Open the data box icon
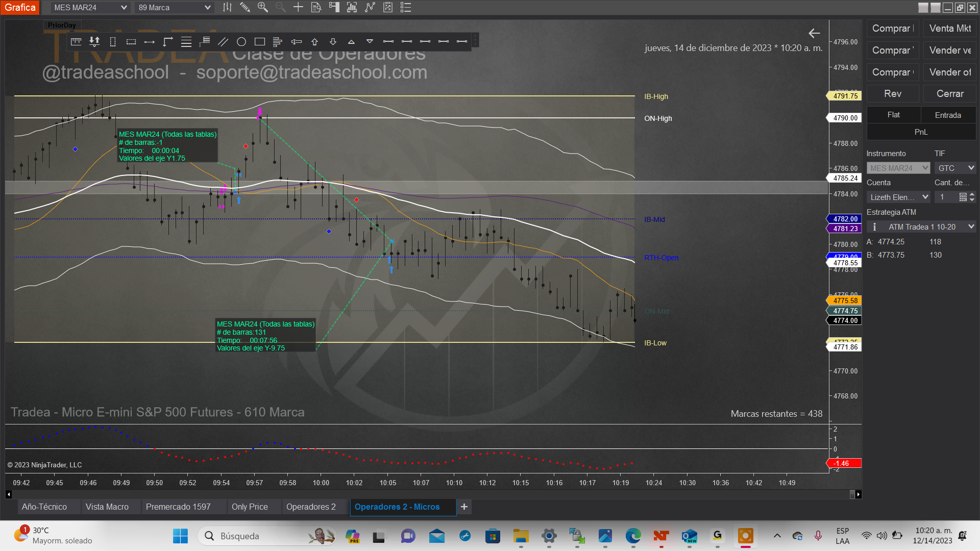This screenshot has width=980, height=551. [x=316, y=7]
